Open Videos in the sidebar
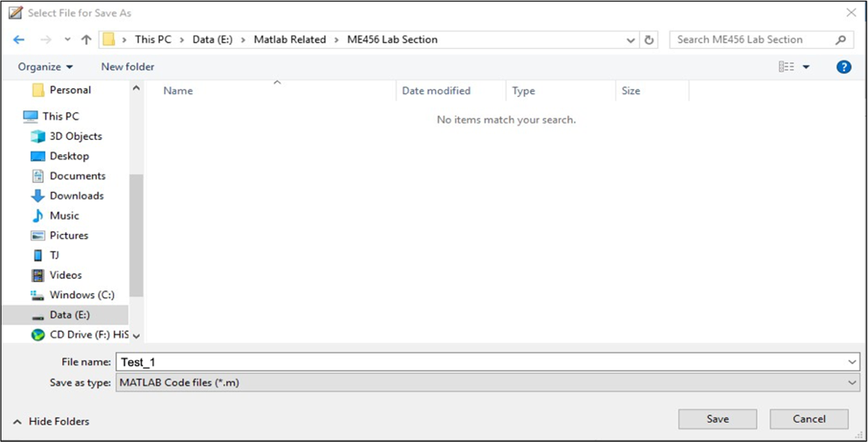Image resolution: width=868 pixels, height=442 pixels. click(56, 275)
